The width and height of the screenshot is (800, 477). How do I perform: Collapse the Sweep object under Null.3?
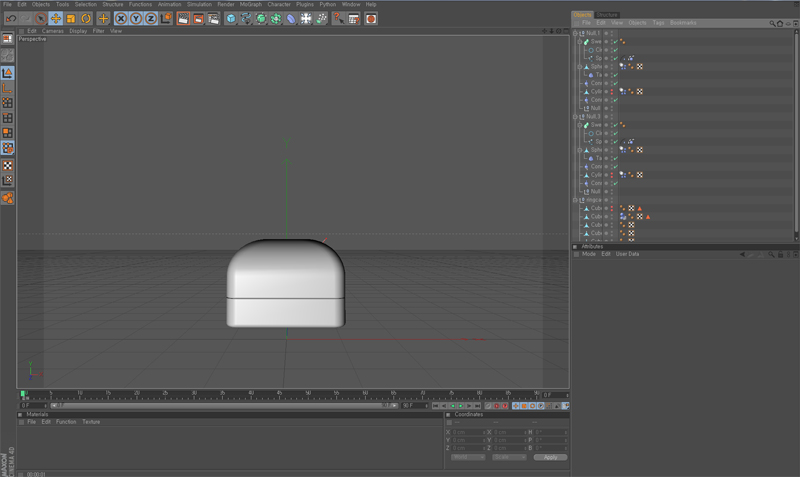(580, 125)
